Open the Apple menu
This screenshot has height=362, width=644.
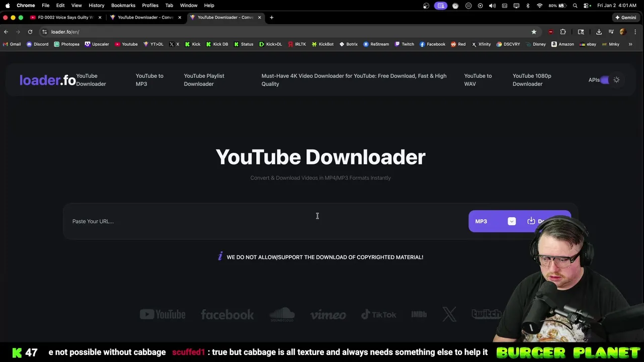click(8, 5)
